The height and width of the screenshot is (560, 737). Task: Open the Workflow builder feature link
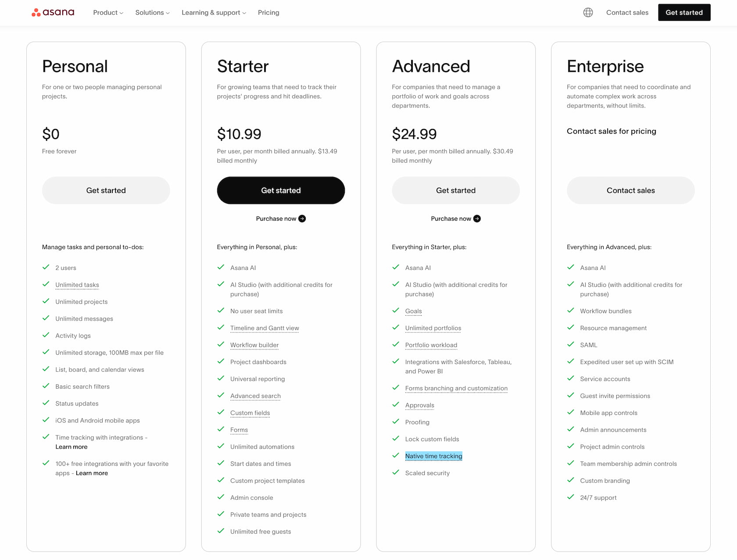[254, 345]
